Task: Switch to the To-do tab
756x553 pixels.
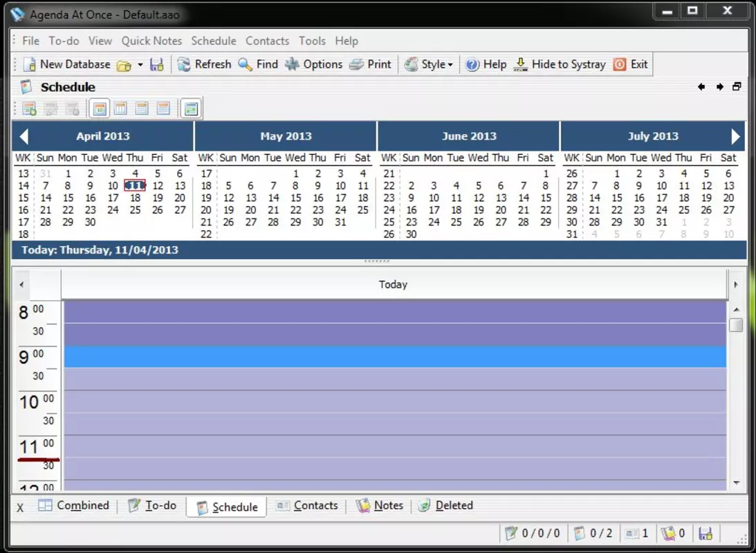Action: tap(152, 505)
